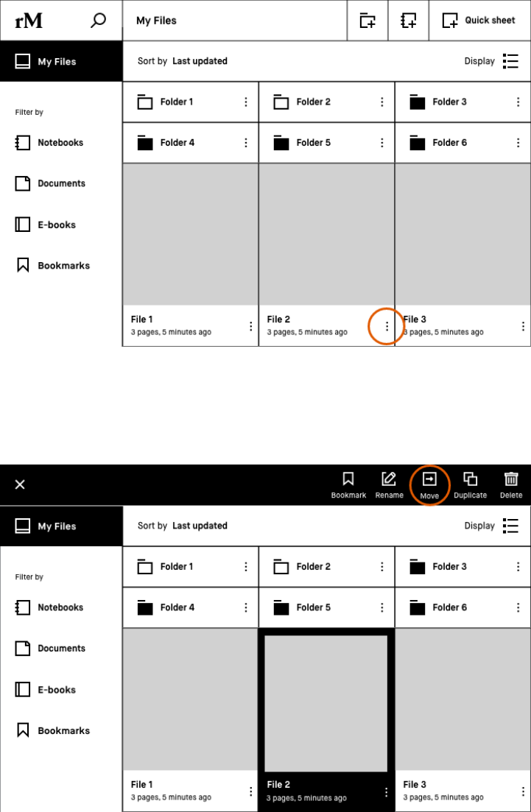Image resolution: width=531 pixels, height=812 pixels.
Task: Open search with the magnifier icon
Action: point(98,21)
